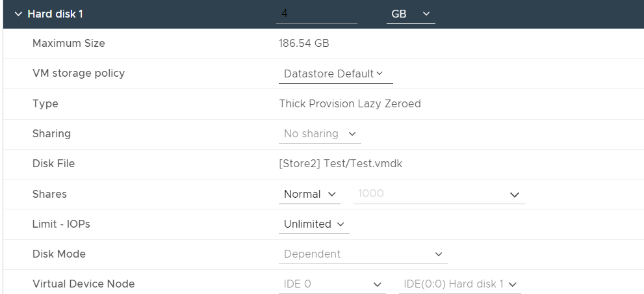Click the Limit - IOPs label
The height and width of the screenshot is (294, 644).
[61, 224]
